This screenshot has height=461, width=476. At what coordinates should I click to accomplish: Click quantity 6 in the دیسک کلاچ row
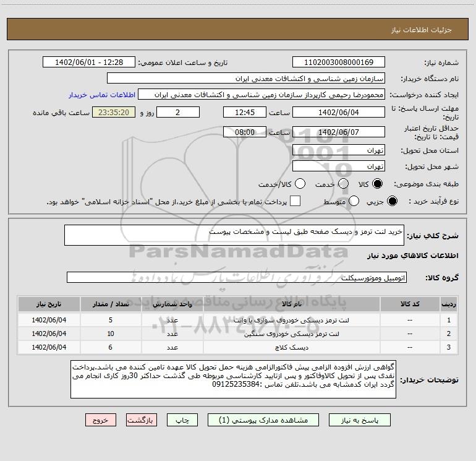[x=111, y=347]
